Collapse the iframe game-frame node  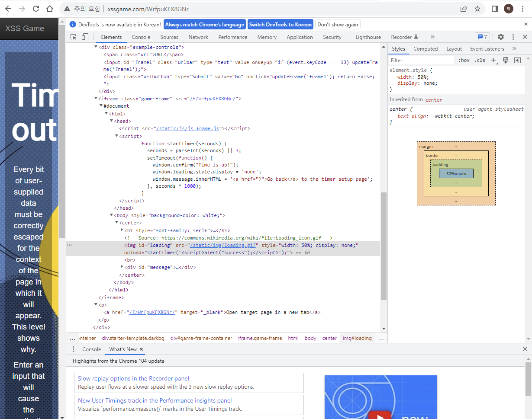click(x=96, y=99)
